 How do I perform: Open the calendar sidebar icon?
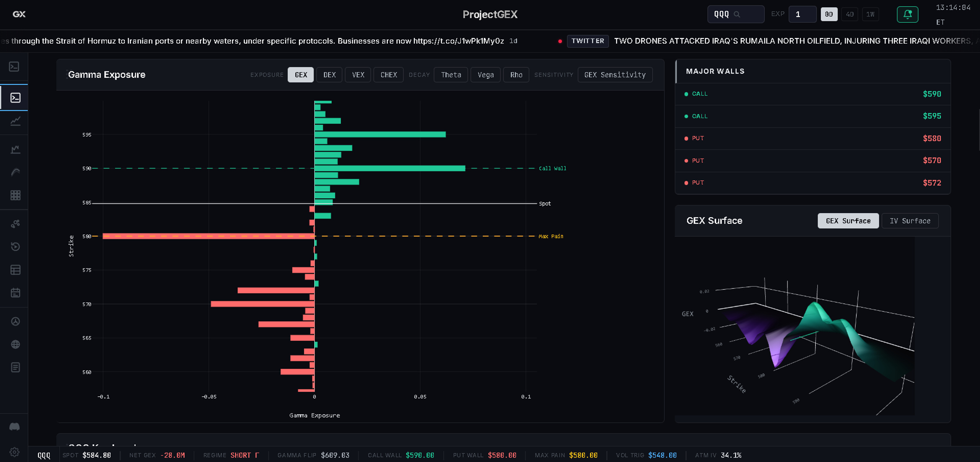[15, 293]
